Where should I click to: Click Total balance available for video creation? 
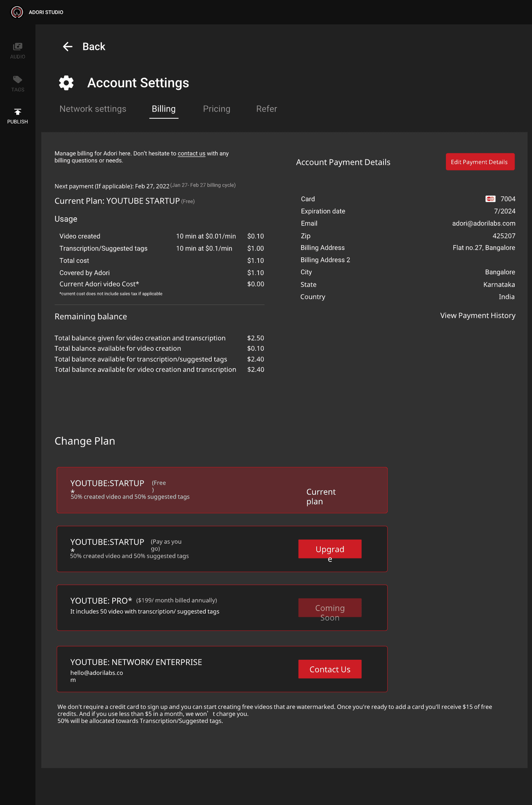(118, 348)
